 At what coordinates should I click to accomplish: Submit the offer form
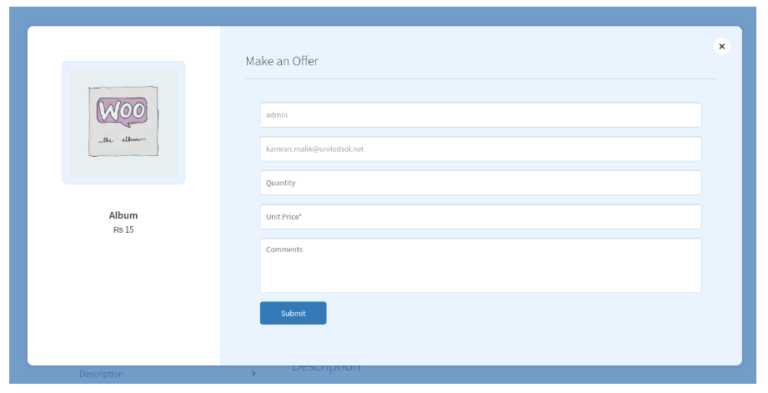pyautogui.click(x=293, y=313)
